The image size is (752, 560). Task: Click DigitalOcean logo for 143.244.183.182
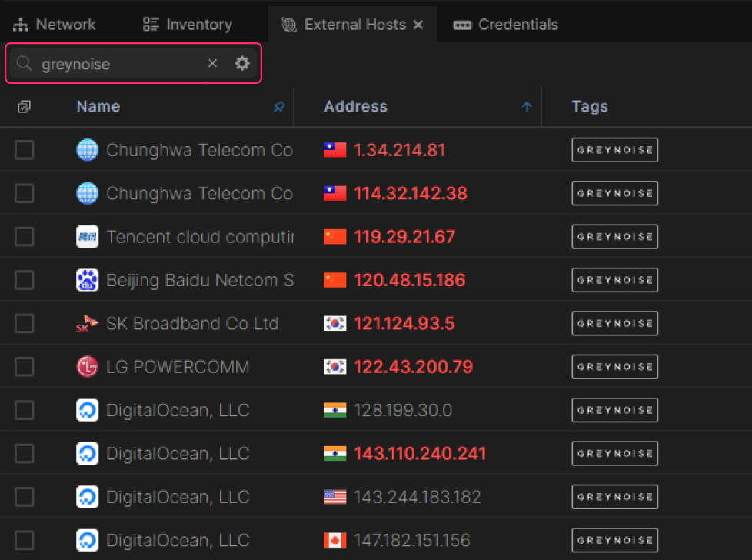pos(88,497)
